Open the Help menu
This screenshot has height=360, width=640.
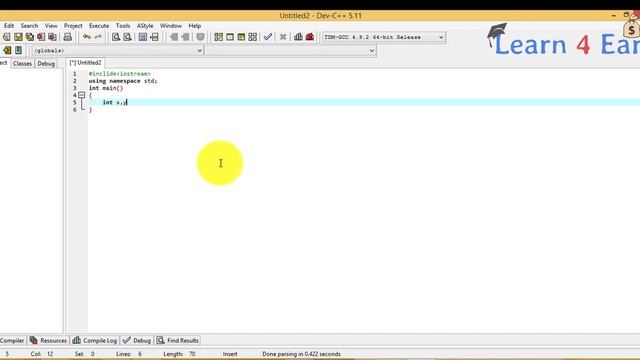click(x=195, y=26)
